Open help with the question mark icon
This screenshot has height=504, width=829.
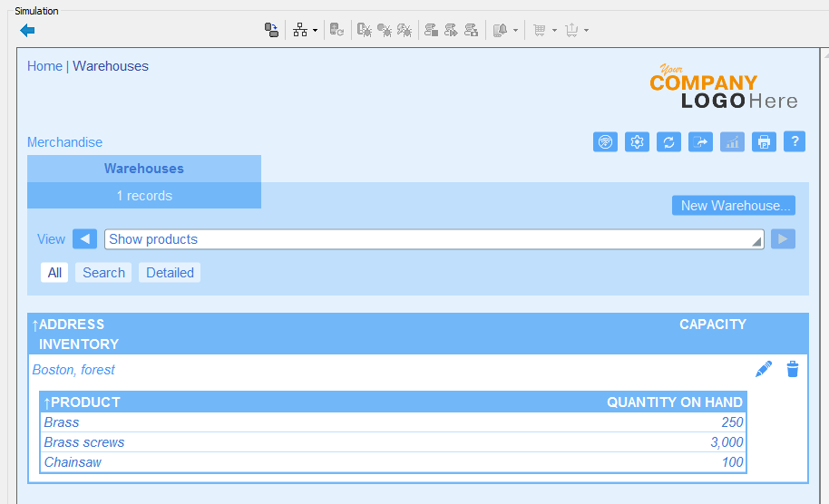click(795, 142)
